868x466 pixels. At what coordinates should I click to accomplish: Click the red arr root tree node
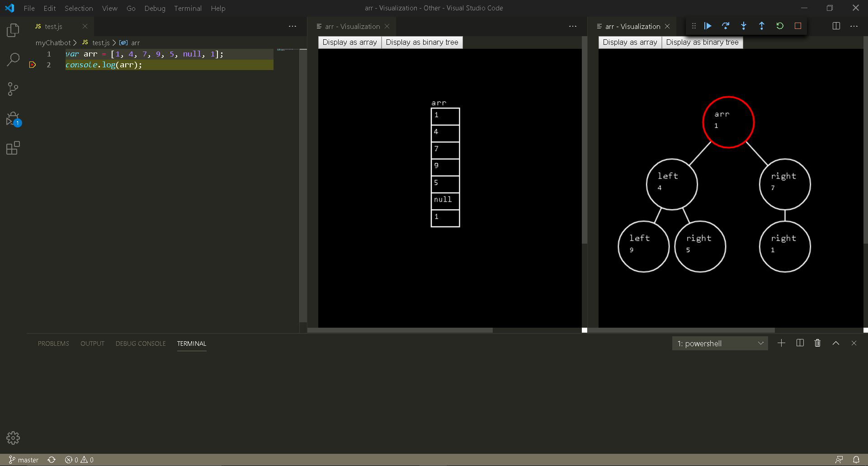coord(728,122)
